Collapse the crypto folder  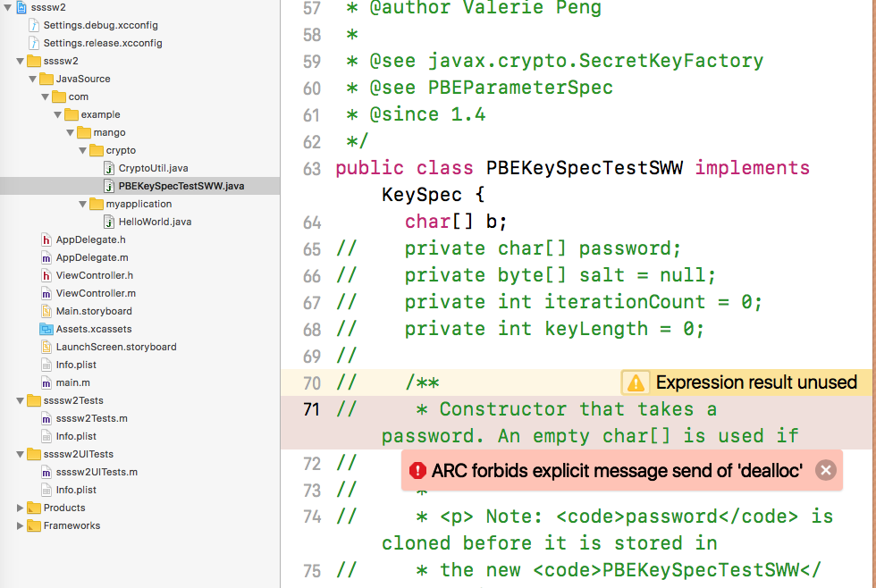82,150
